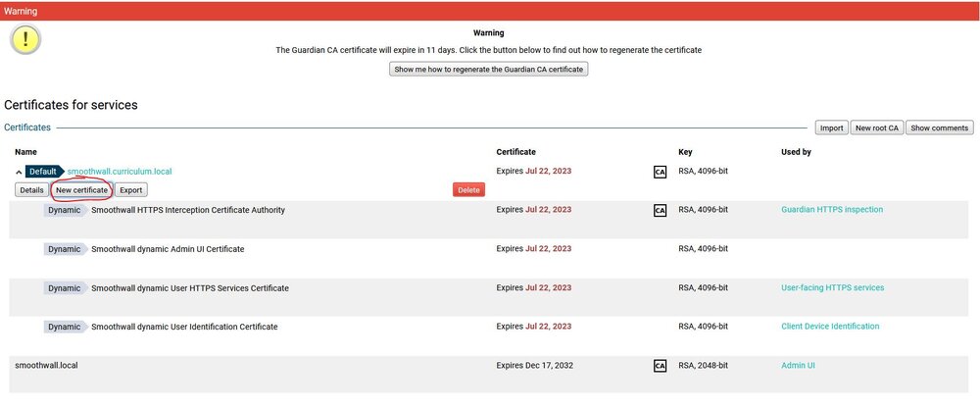Click Expires Dec 17, 2032 text
Viewport: 980px width, 409px height.
point(534,365)
